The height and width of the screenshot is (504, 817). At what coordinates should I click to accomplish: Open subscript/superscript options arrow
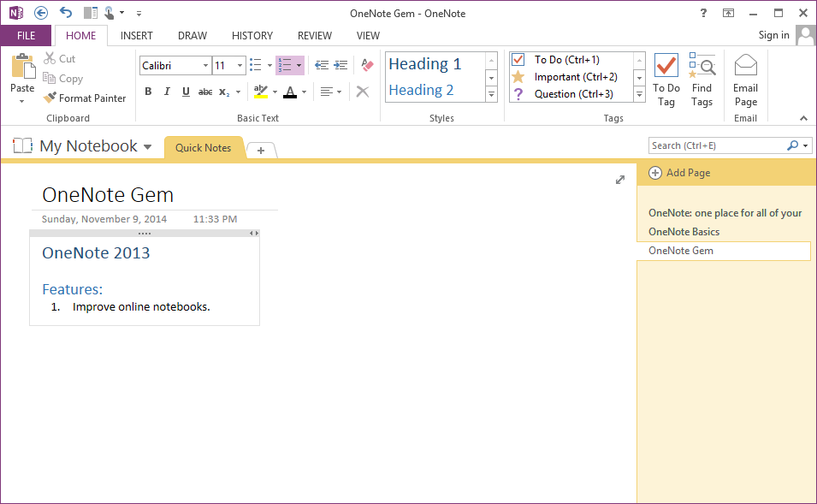point(238,92)
